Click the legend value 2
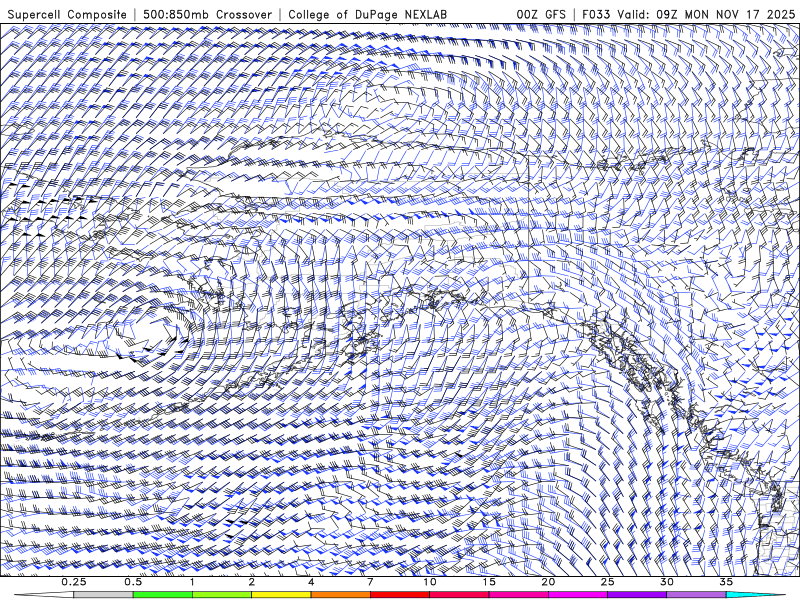The image size is (800, 600). click(x=252, y=582)
